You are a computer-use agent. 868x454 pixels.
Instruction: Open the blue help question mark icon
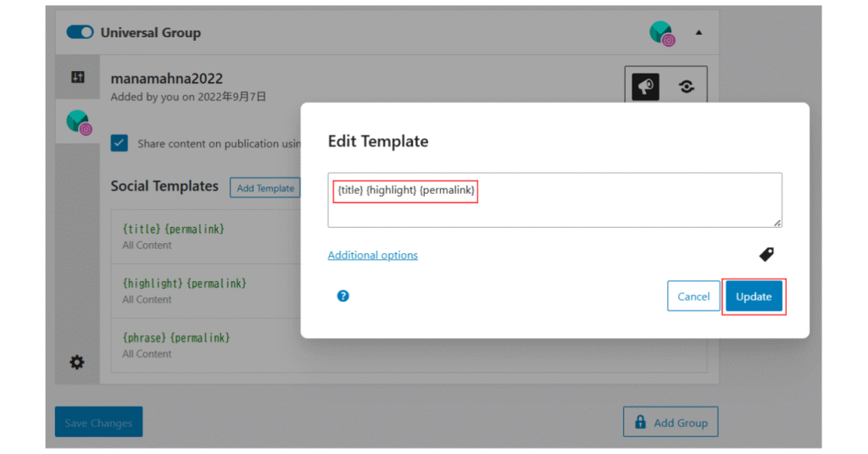click(x=343, y=296)
